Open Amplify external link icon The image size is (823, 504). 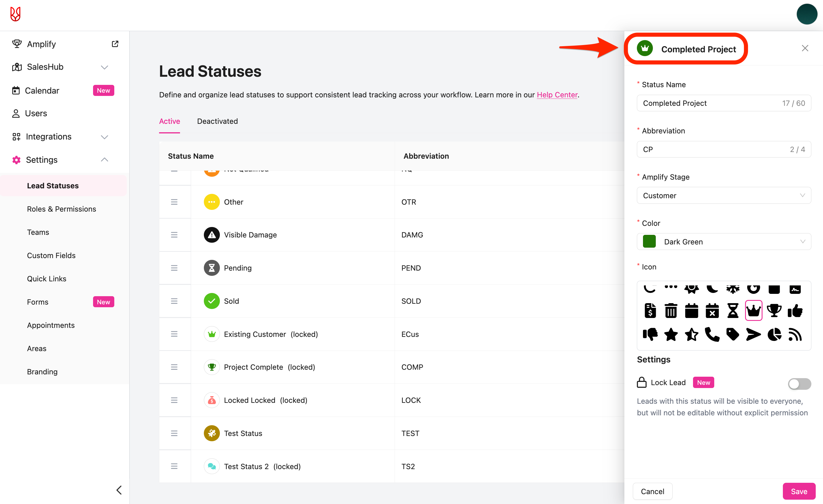115,44
